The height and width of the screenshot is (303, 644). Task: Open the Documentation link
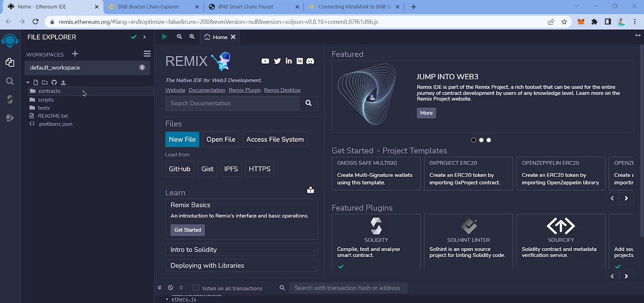(x=207, y=90)
